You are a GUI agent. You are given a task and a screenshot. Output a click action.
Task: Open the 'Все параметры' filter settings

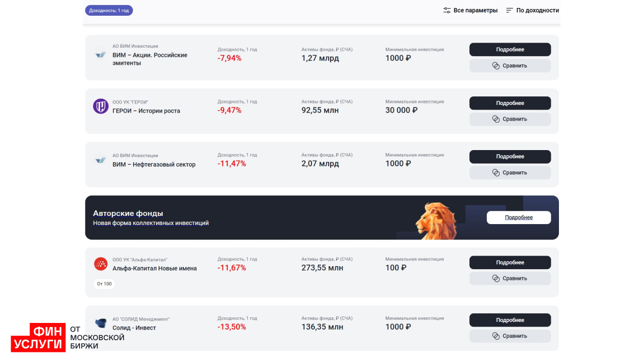pyautogui.click(x=470, y=10)
